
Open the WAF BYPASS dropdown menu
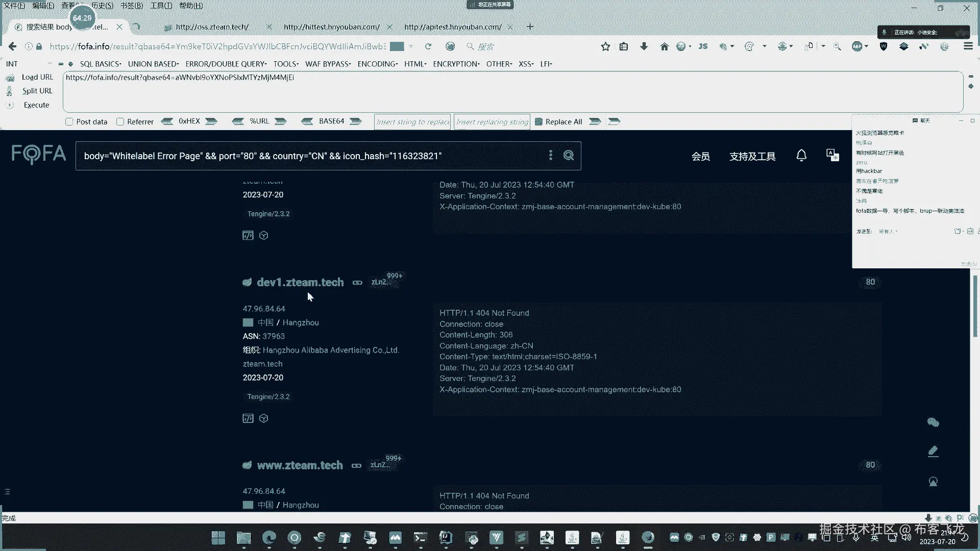click(328, 64)
